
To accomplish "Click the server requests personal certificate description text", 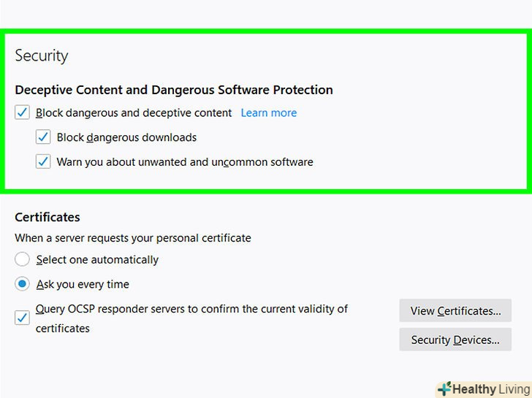I will [133, 238].
